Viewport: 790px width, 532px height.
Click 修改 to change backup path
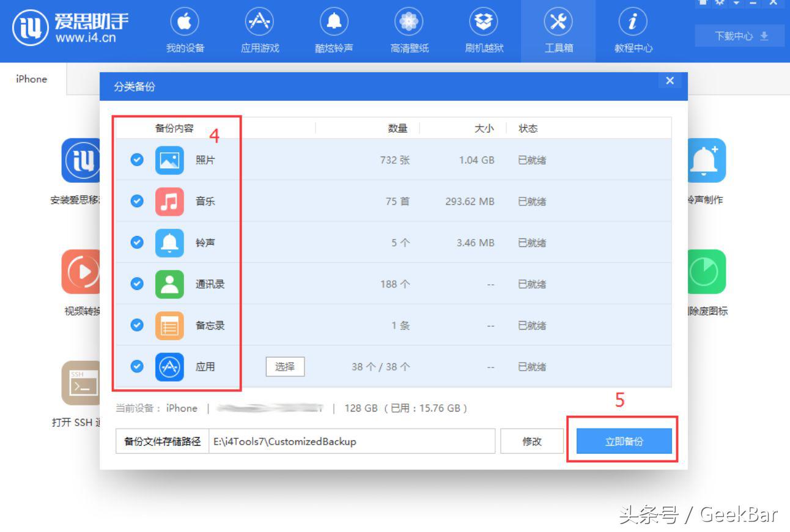pos(532,441)
